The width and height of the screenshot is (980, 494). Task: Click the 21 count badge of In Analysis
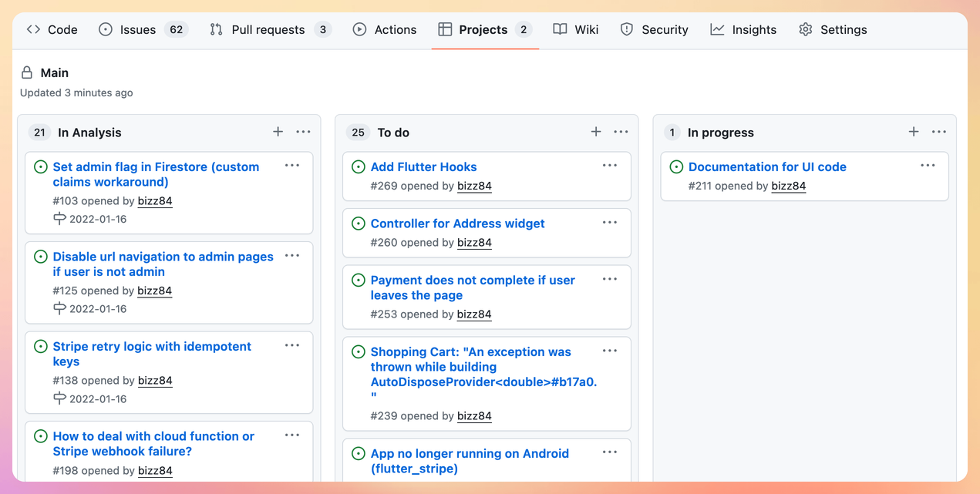(39, 132)
